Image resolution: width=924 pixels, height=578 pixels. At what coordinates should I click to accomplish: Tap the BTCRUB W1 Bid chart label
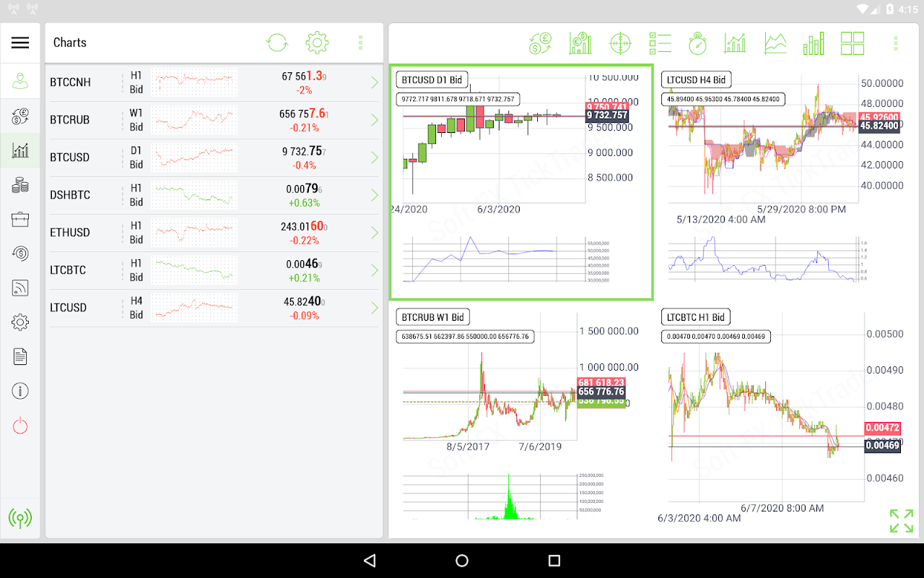(432, 316)
